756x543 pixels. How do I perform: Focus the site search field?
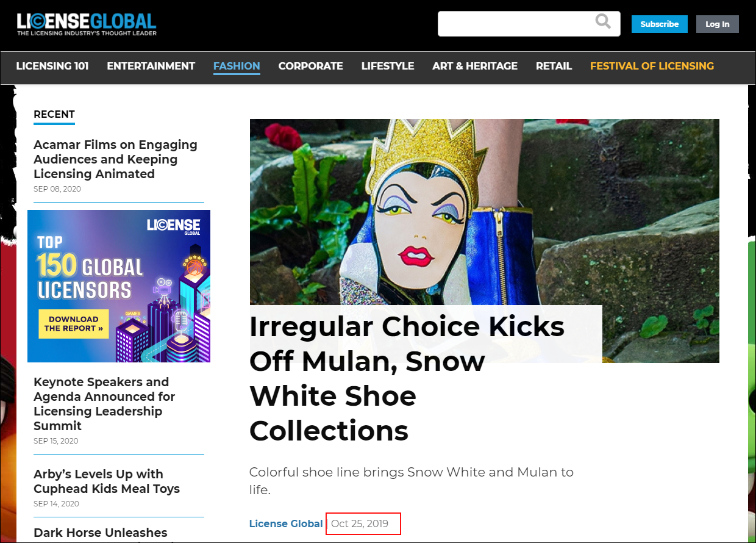(x=529, y=24)
